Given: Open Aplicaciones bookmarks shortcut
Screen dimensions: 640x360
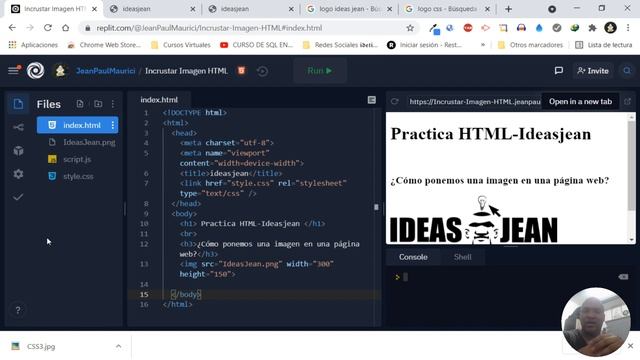Looking at the screenshot, I should point(33,45).
